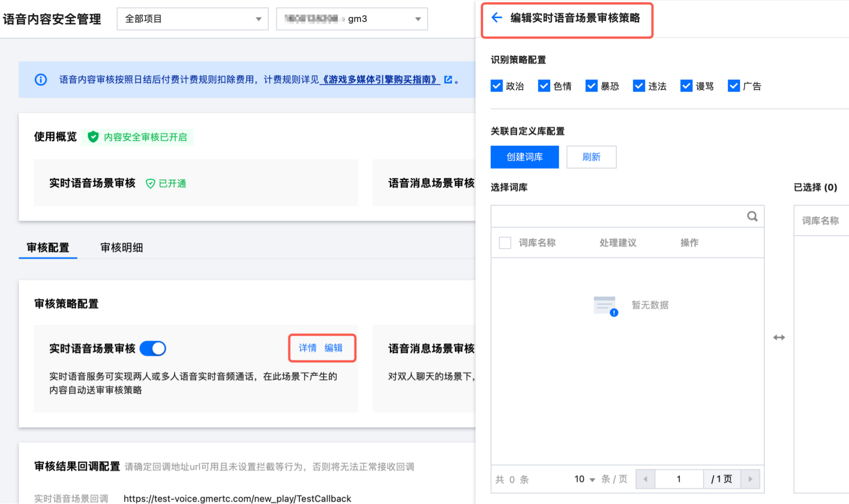Open the 10 条/页 page size dropdown
The image size is (849, 504).
pos(584,479)
